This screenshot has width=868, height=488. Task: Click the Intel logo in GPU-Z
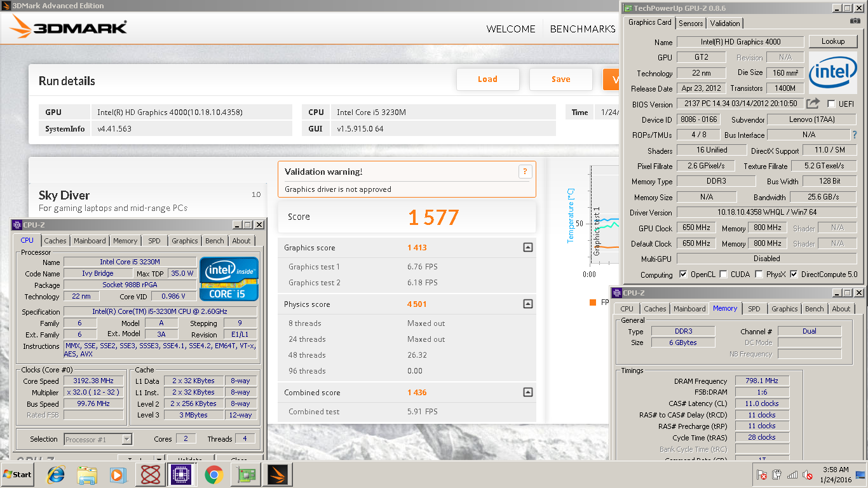click(832, 73)
